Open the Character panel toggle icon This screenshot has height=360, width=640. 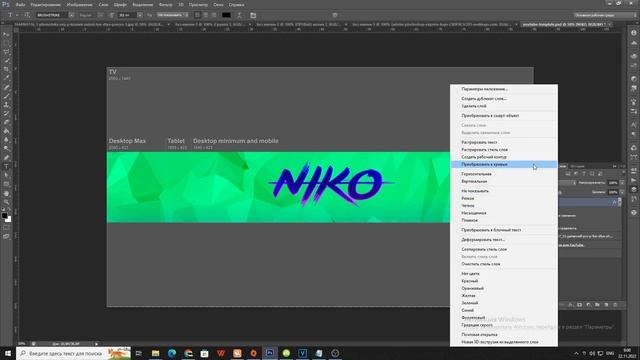coord(253,15)
